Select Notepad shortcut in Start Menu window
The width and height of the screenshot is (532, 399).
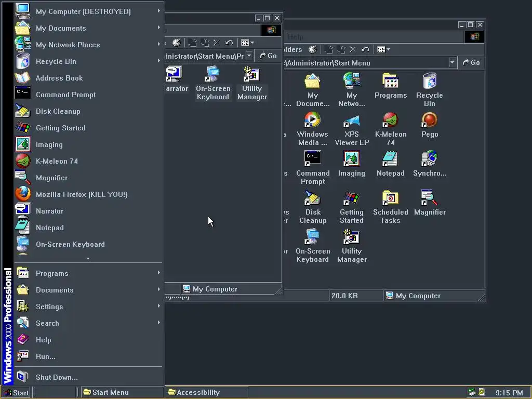point(391,164)
